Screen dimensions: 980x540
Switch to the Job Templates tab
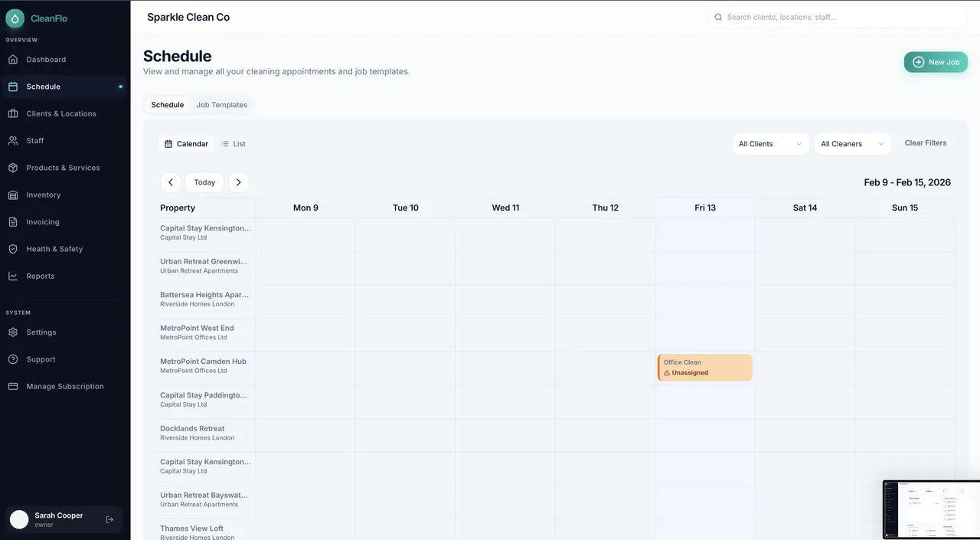(221, 105)
